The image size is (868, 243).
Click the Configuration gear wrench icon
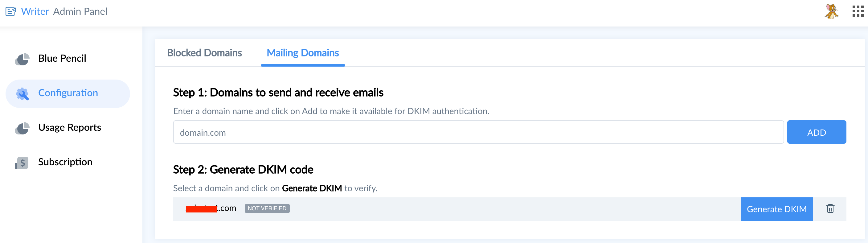(x=22, y=94)
